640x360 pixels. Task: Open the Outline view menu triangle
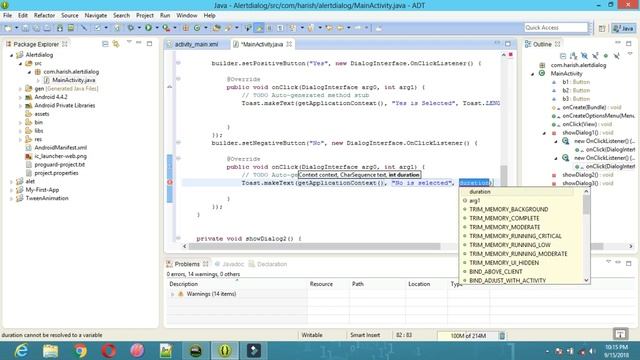tap(630, 54)
